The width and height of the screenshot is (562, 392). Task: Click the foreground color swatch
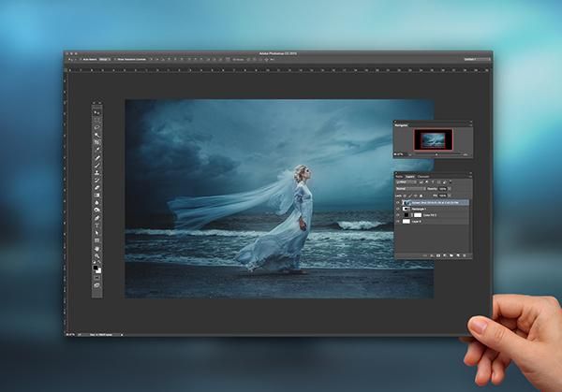coord(96,268)
